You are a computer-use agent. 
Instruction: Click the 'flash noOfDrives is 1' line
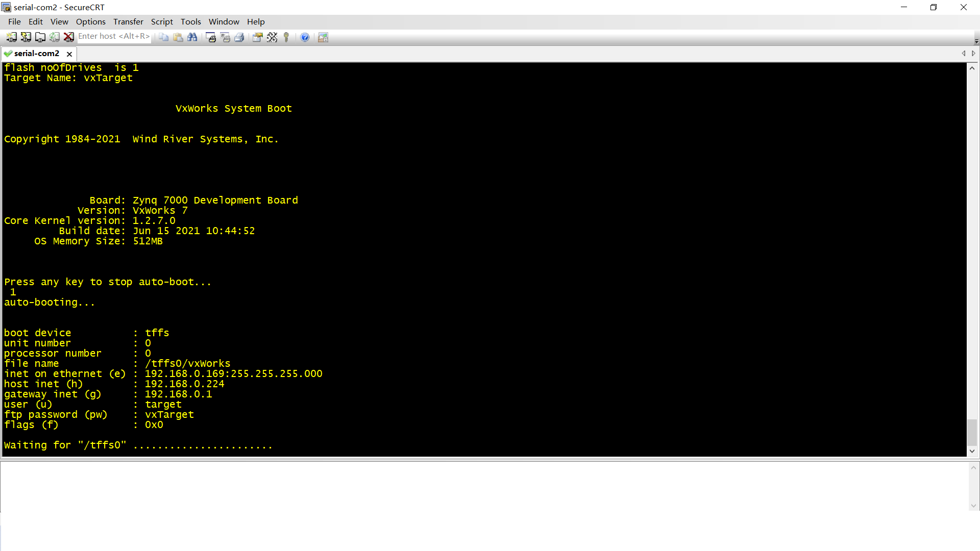71,67
